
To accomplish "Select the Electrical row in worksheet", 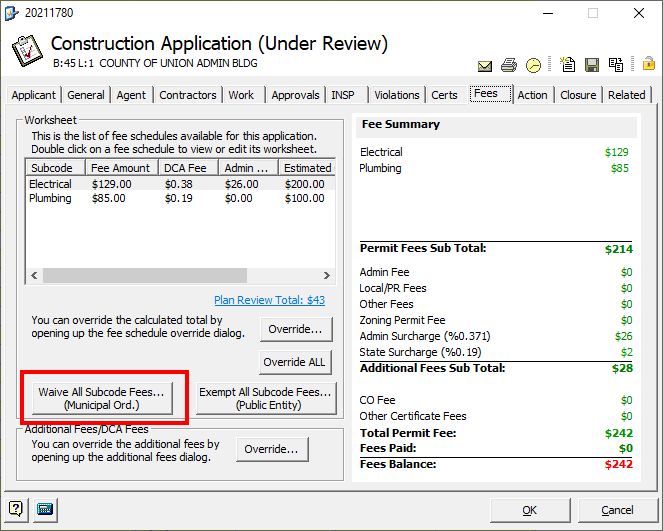I will [x=181, y=184].
